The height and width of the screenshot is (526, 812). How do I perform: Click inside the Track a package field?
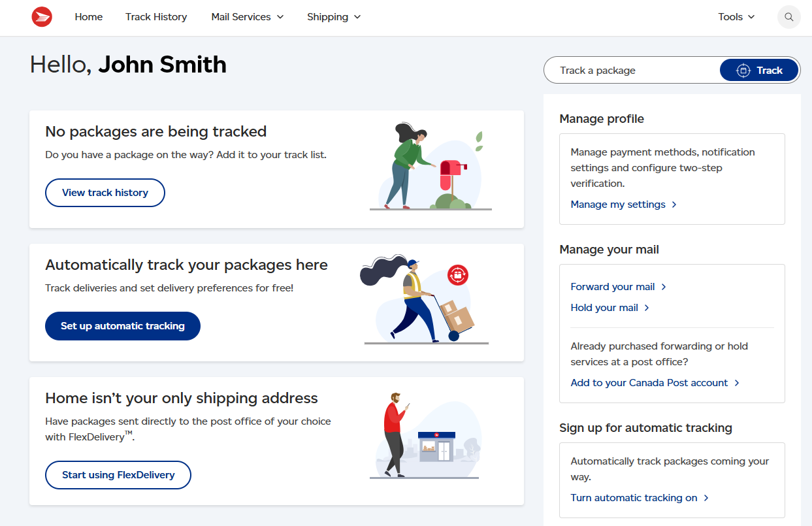coord(627,70)
